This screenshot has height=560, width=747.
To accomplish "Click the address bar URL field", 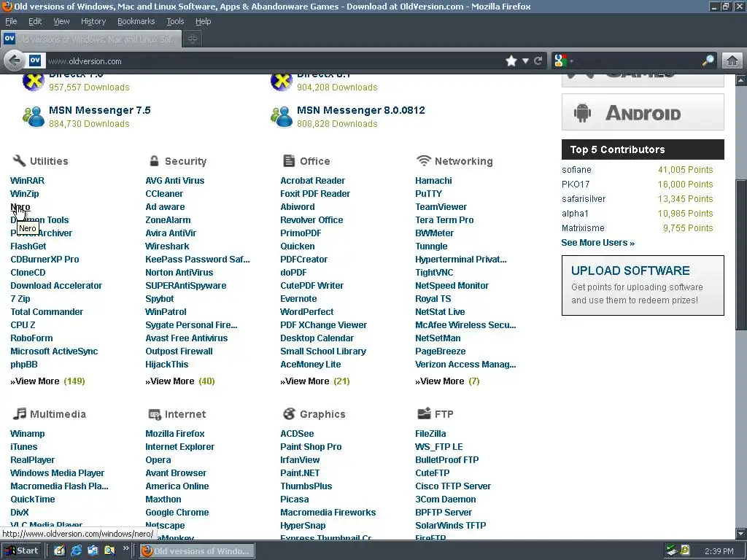I will (x=274, y=61).
